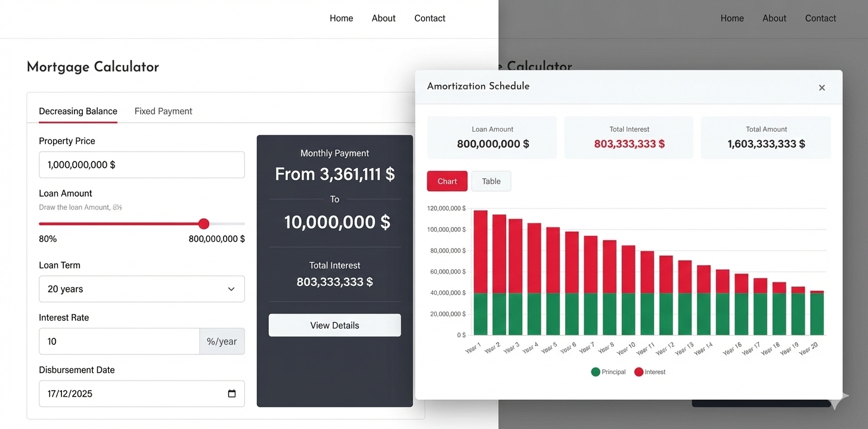868x429 pixels.
Task: Expand the Loan Term dropdown chevron
Action: [231, 289]
